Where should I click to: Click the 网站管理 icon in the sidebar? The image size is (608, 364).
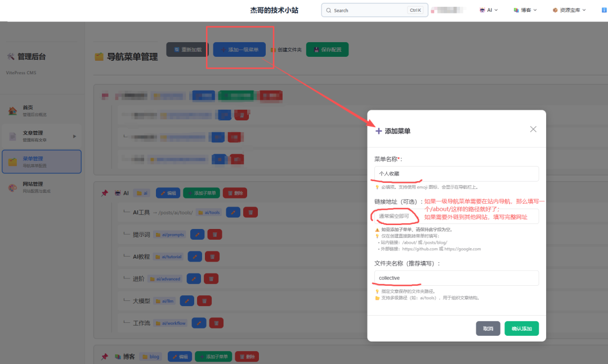point(13,187)
